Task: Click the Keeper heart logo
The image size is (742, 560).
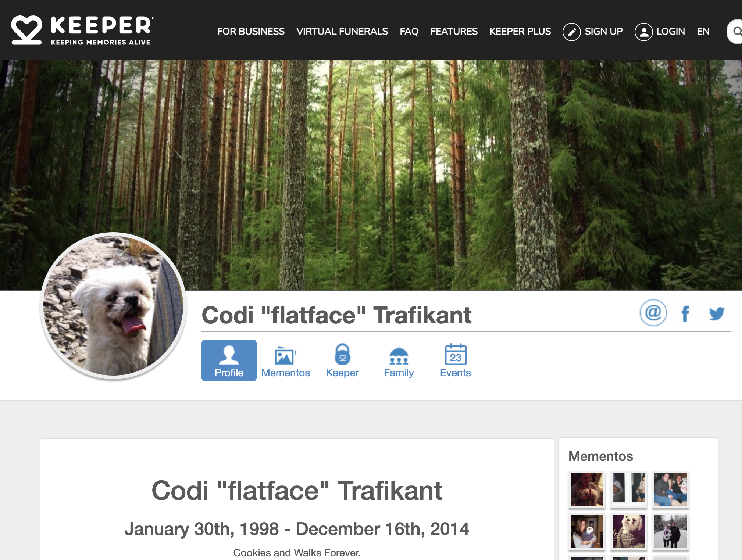Action: coord(26,30)
